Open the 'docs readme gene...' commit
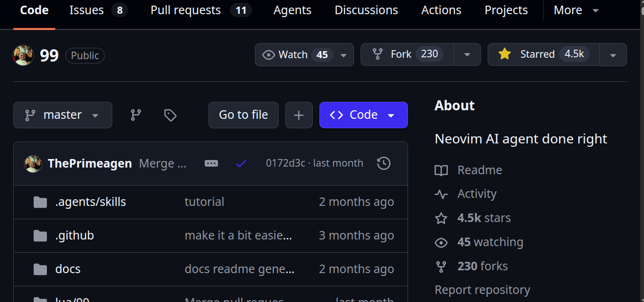 tap(240, 269)
